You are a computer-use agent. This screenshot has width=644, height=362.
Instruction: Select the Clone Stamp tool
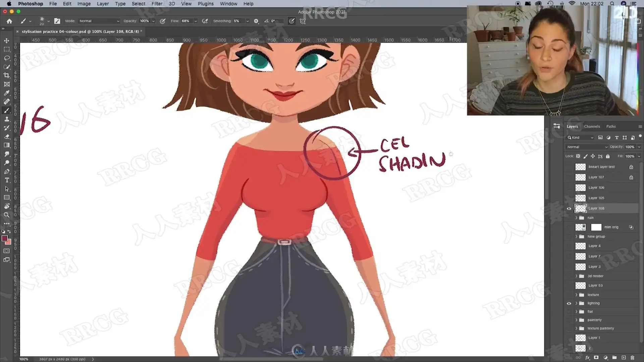pyautogui.click(x=7, y=119)
